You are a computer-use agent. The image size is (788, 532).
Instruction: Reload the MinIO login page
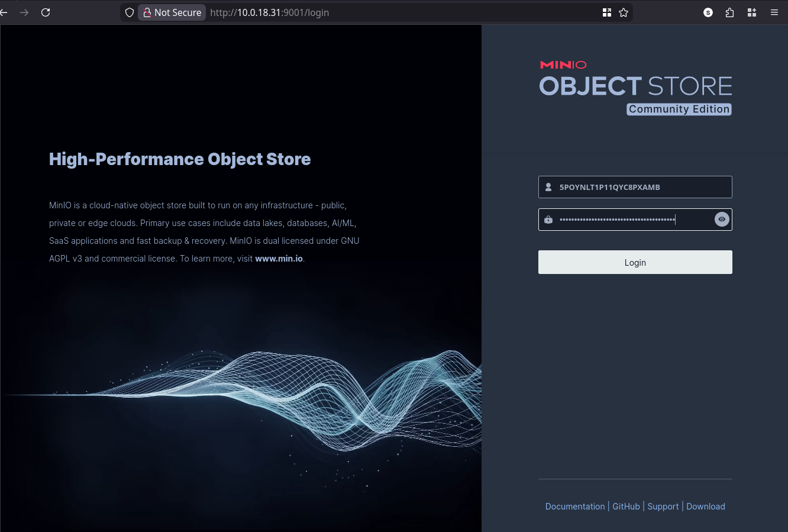click(x=46, y=12)
